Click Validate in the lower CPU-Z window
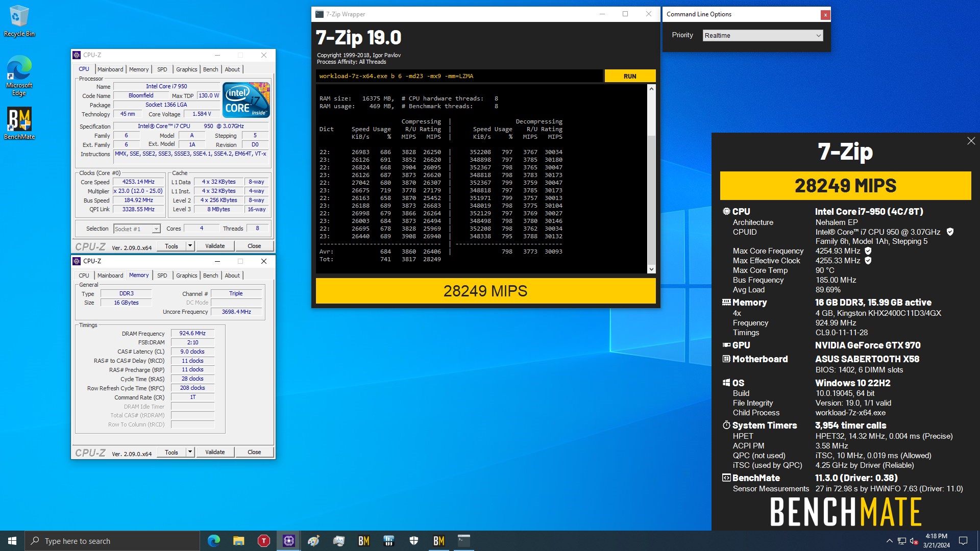The height and width of the screenshot is (551, 980). click(215, 452)
